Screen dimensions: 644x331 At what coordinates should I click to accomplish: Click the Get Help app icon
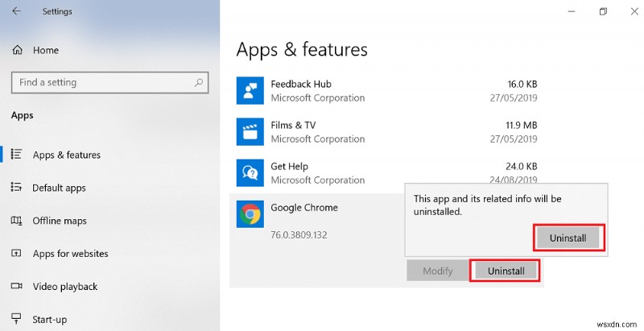pos(250,173)
